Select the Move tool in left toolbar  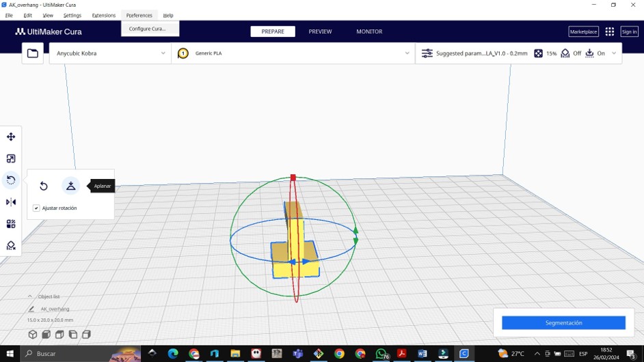coord(11,137)
